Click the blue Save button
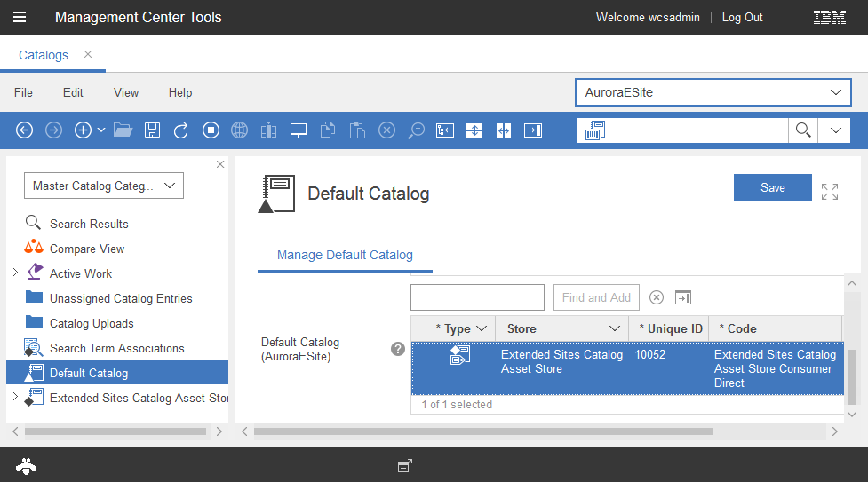Image resolution: width=868 pixels, height=482 pixels. [773, 187]
